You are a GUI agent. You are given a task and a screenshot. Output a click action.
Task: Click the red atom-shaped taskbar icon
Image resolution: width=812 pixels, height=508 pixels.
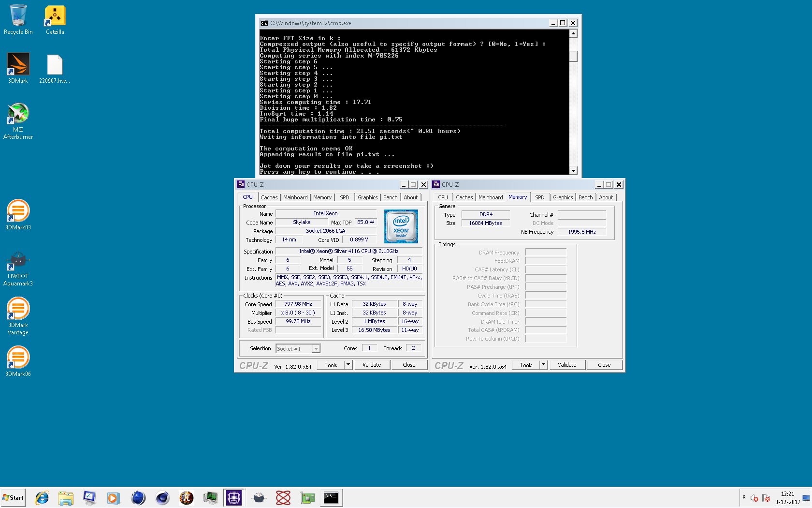coord(283,497)
